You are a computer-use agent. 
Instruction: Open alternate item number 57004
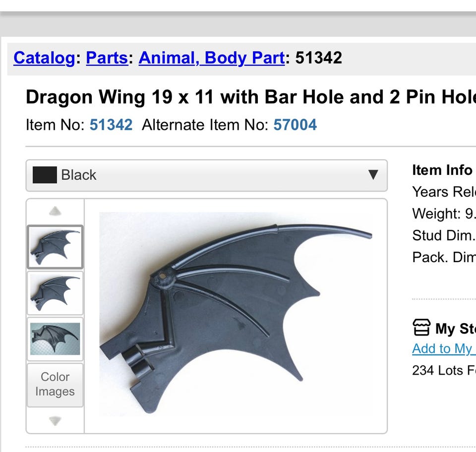click(x=295, y=124)
